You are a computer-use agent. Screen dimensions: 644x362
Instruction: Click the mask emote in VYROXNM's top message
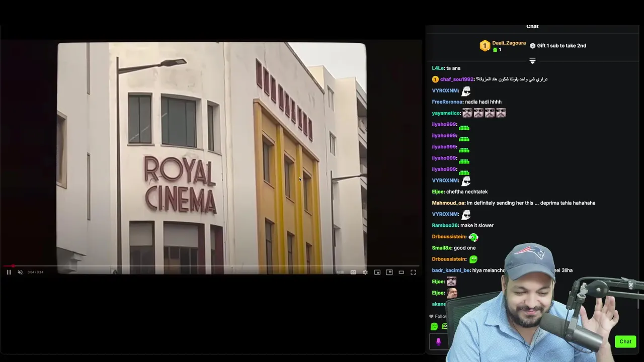pyautogui.click(x=466, y=91)
